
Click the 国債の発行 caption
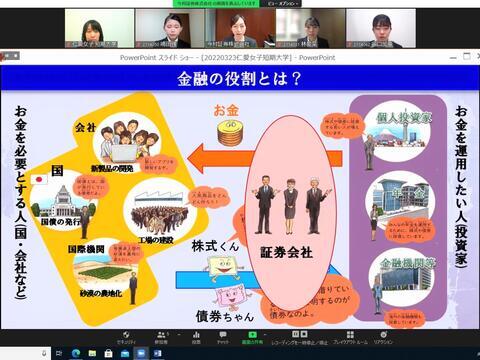[61, 221]
